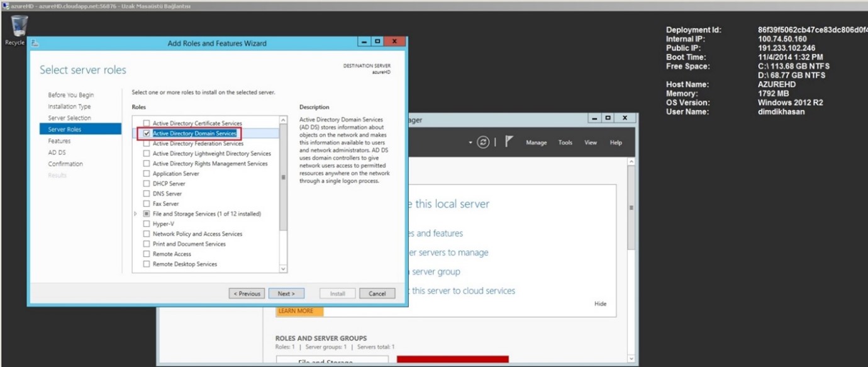Expand File and Storage Services node
Viewport: 868px width, 367px height.
(136, 214)
